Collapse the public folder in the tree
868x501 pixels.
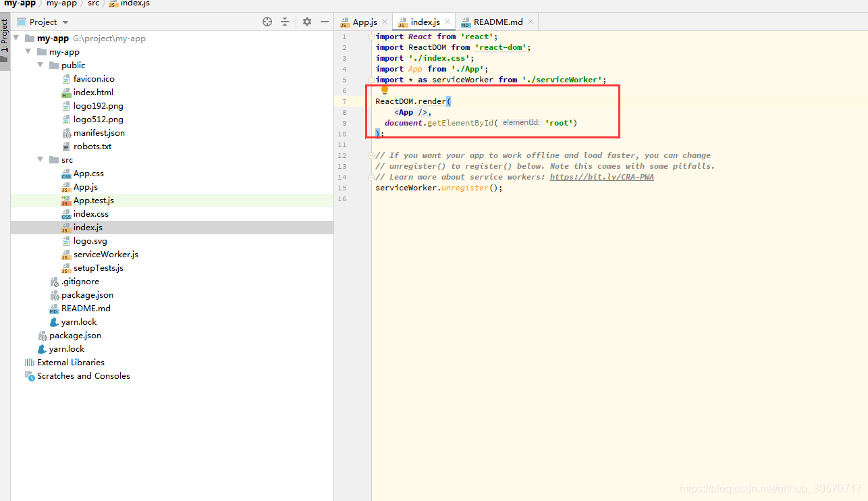(39, 65)
